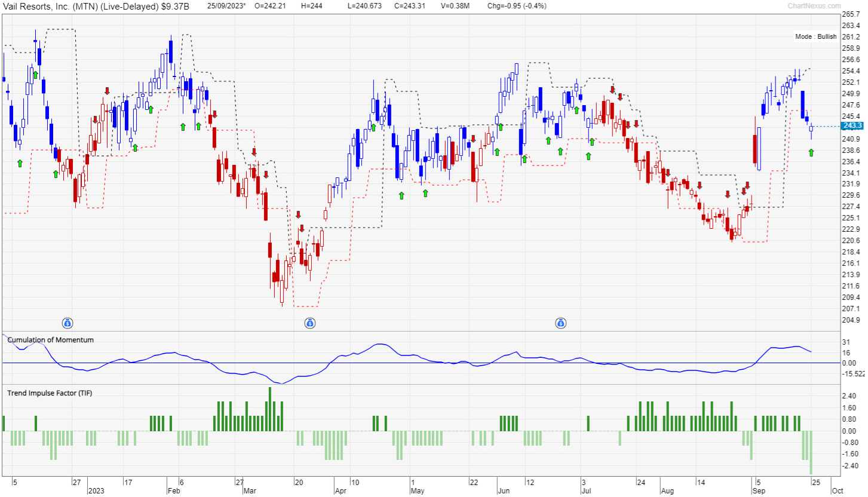Click the -15.522 momentum axis value
868x497 pixels.
pos(853,374)
